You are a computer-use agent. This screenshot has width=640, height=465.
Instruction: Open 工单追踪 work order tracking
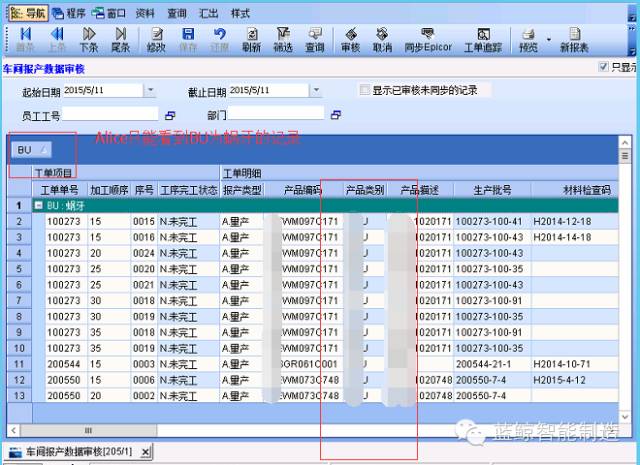point(483,34)
